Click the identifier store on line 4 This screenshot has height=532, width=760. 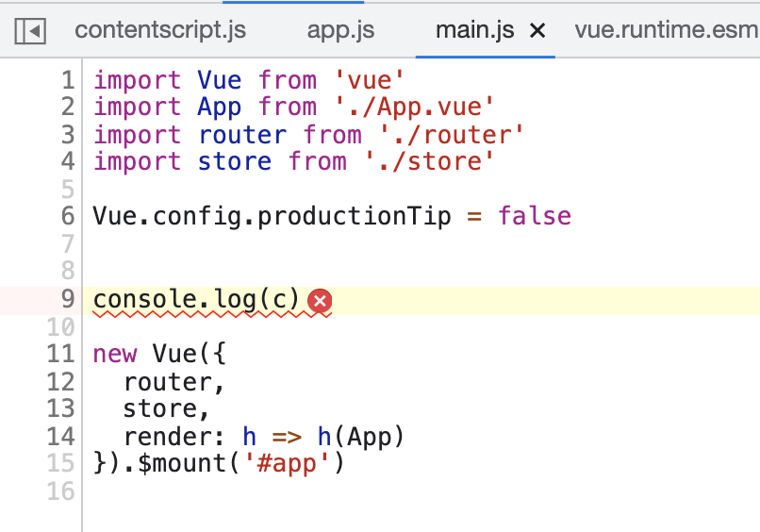coord(235,161)
